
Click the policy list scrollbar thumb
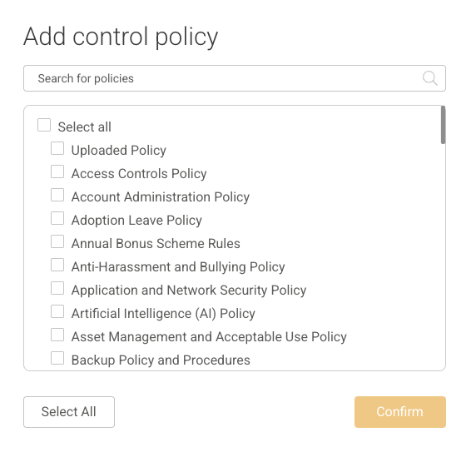[444, 125]
